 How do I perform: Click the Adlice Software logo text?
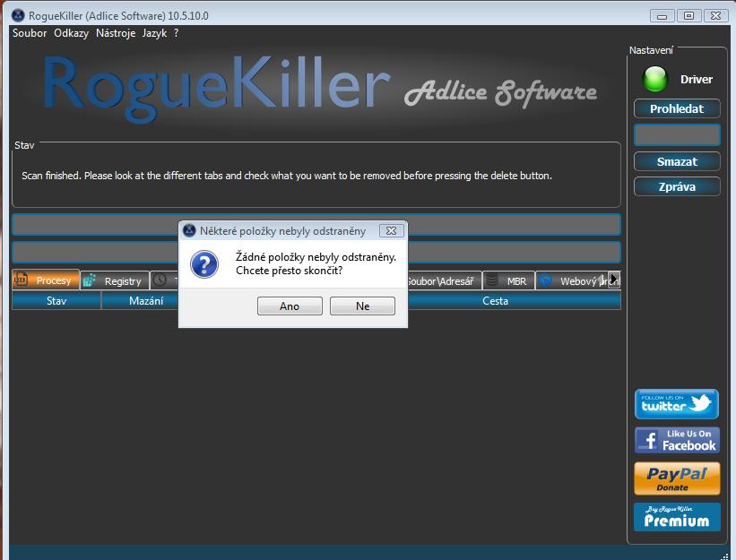(x=500, y=92)
